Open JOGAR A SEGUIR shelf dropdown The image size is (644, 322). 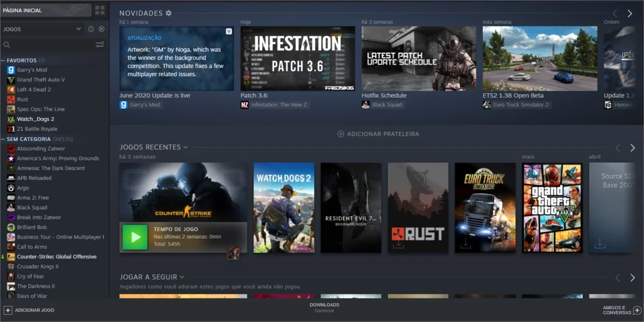pyautogui.click(x=182, y=277)
